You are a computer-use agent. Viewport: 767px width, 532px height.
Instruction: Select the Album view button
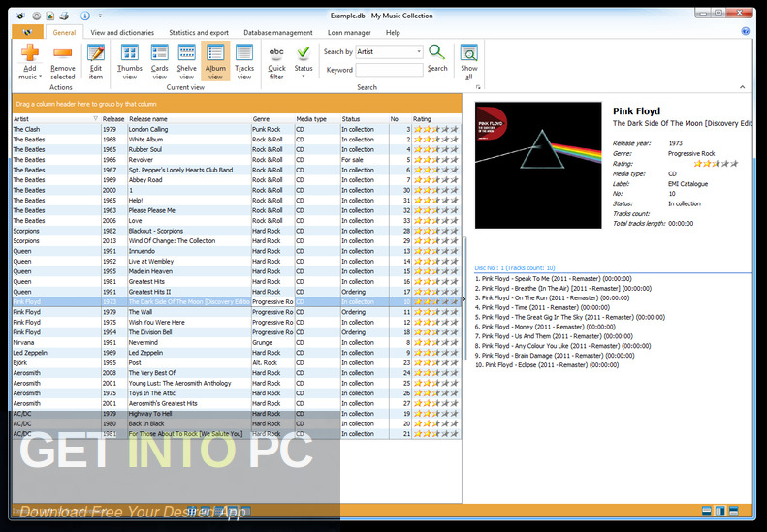[215, 62]
